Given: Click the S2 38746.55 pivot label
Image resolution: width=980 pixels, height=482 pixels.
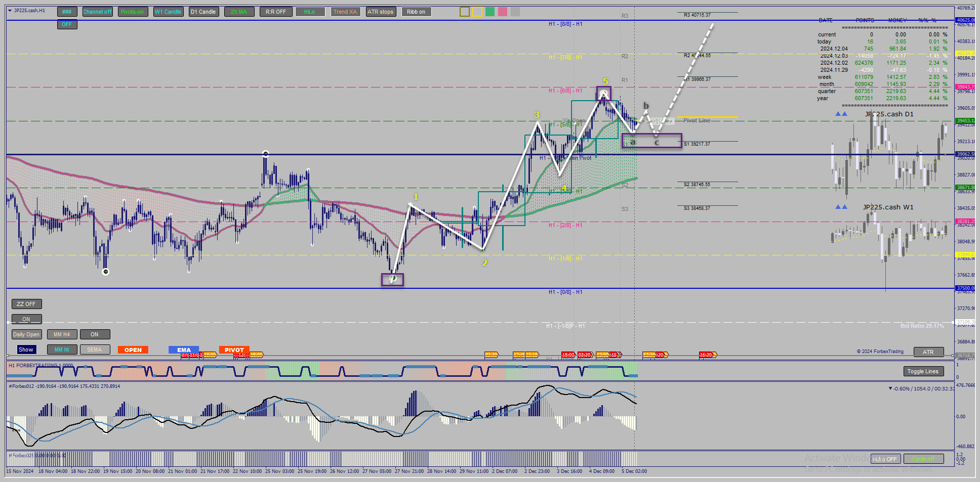Looking at the screenshot, I should 697,185.
